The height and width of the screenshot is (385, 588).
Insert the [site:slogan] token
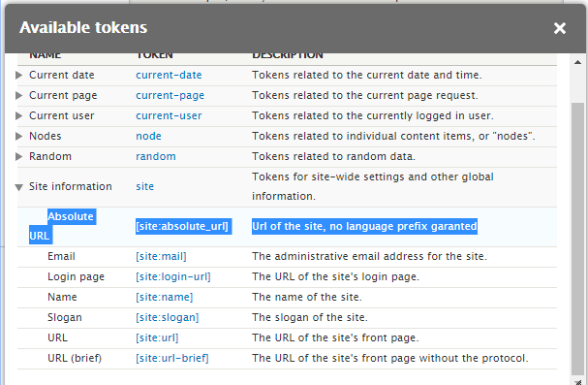click(168, 317)
